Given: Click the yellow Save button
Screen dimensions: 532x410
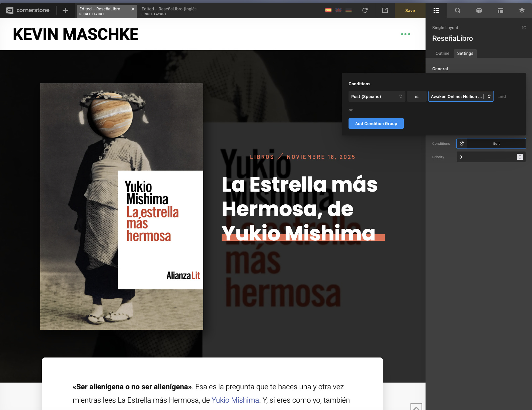Looking at the screenshot, I should coord(410,10).
